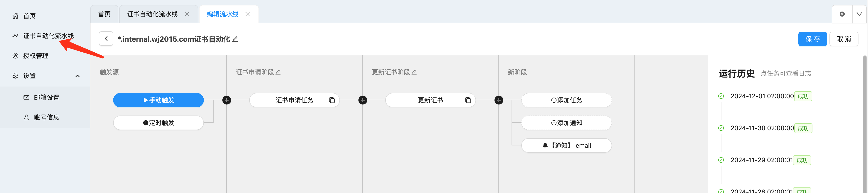Click the 取消 button
The image size is (868, 193).
844,39
